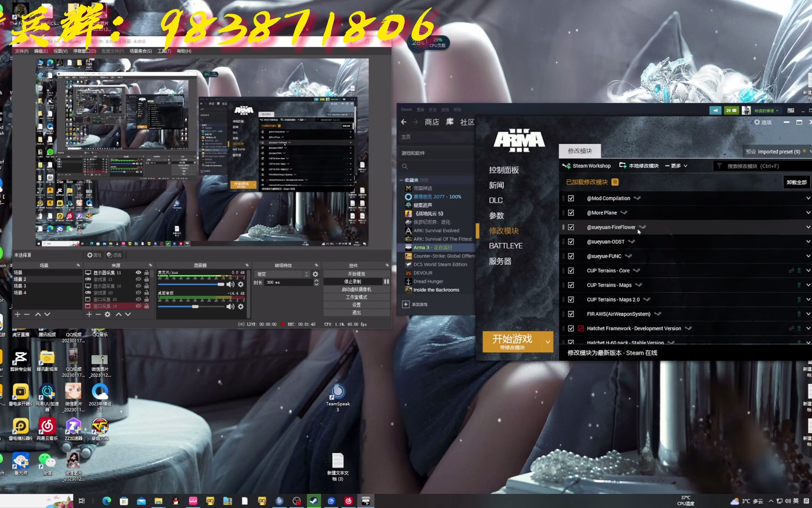Open 网易云音乐 desktop icon
Screen dimensions: 812x508
47,429
